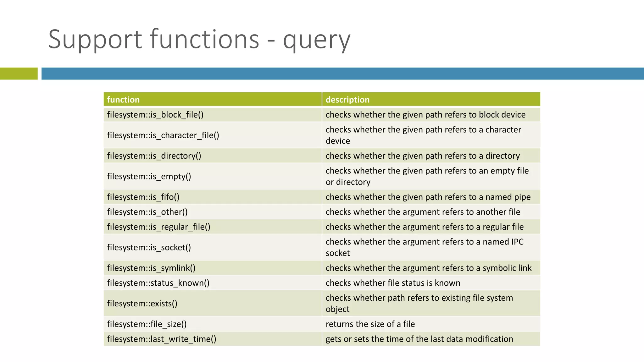Image resolution: width=644 pixels, height=362 pixels.
Task: Click the filesystem::is_block_file() cell
Action: [213, 115]
